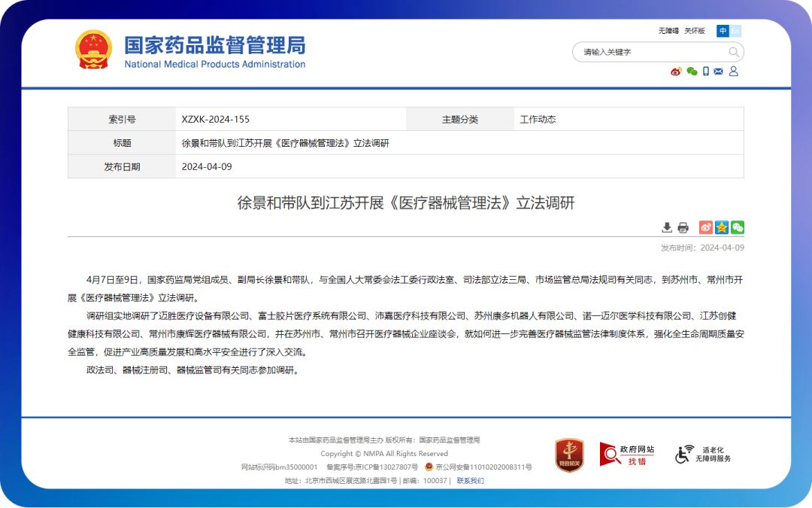Click the footer address 北京市西城区展览路
Screen dimensions: 812x508
[x=341, y=480]
